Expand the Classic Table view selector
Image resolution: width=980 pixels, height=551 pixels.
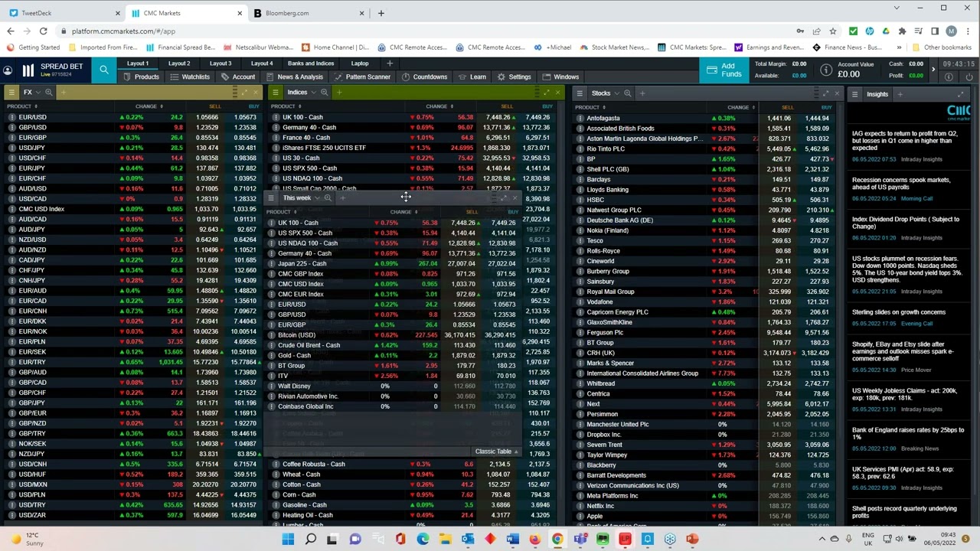[496, 452]
